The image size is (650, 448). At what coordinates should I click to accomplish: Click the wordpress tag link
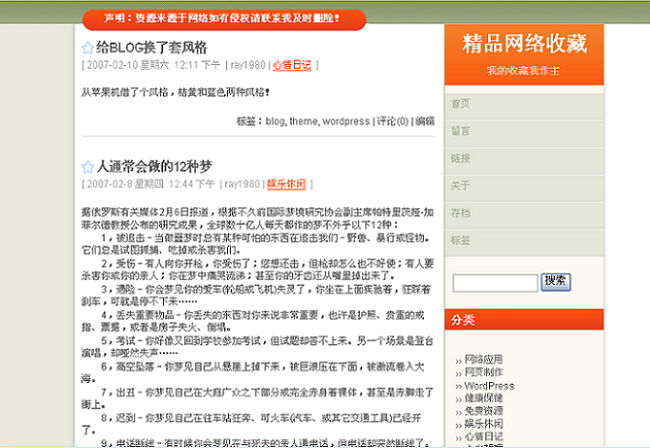(x=346, y=121)
